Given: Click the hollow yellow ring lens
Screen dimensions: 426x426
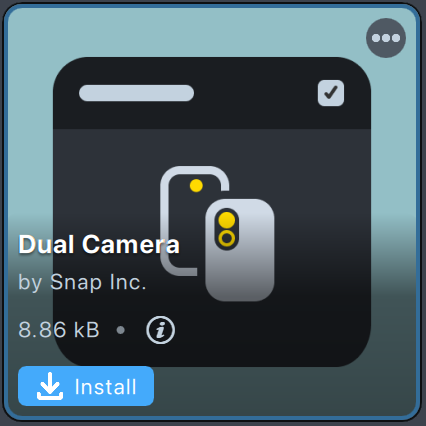Looking at the screenshot, I should [227, 238].
